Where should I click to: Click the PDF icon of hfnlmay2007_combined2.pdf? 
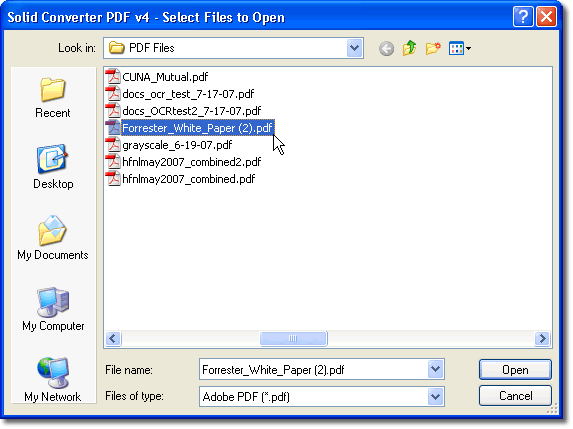[113, 162]
